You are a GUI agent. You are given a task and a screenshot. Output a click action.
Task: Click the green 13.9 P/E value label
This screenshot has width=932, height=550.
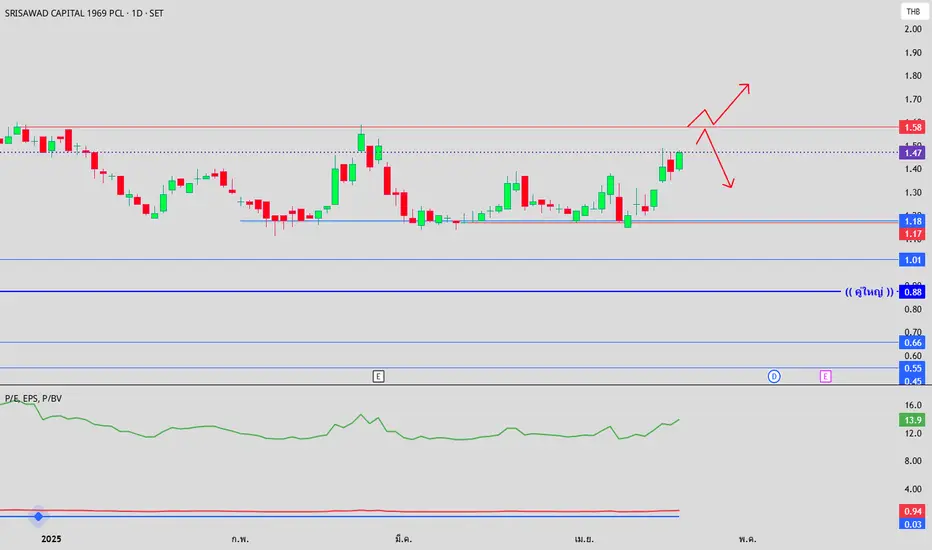pos(912,420)
